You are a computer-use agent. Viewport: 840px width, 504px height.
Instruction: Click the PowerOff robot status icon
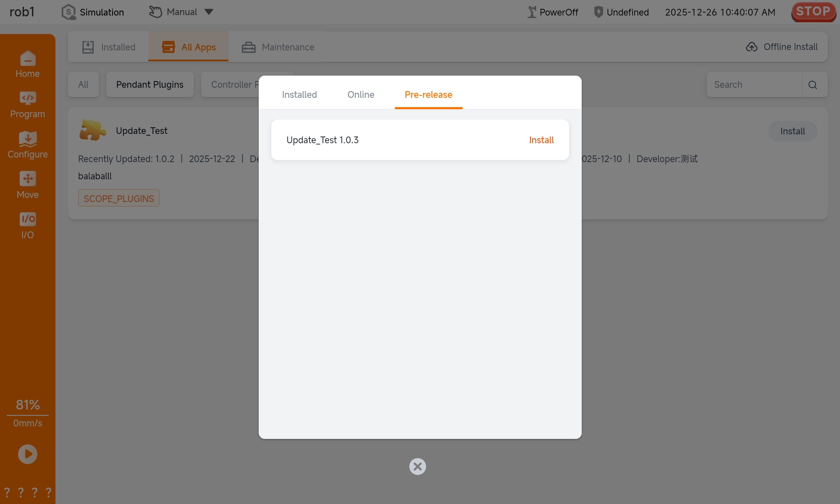pos(532,12)
